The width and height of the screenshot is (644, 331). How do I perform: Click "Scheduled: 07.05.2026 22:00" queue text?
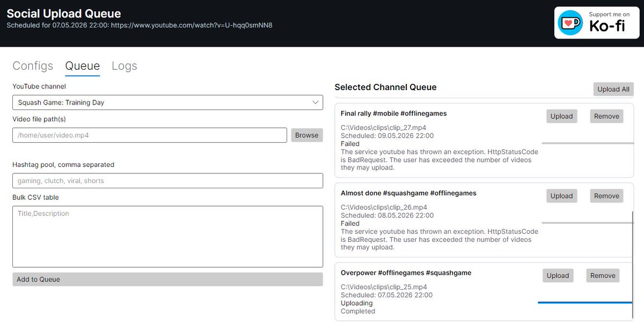click(x=386, y=295)
